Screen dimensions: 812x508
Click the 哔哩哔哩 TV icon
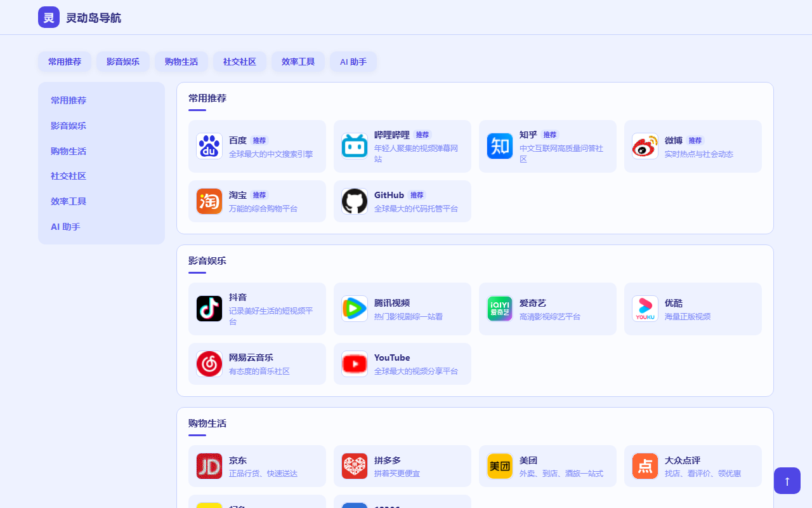[355, 146]
